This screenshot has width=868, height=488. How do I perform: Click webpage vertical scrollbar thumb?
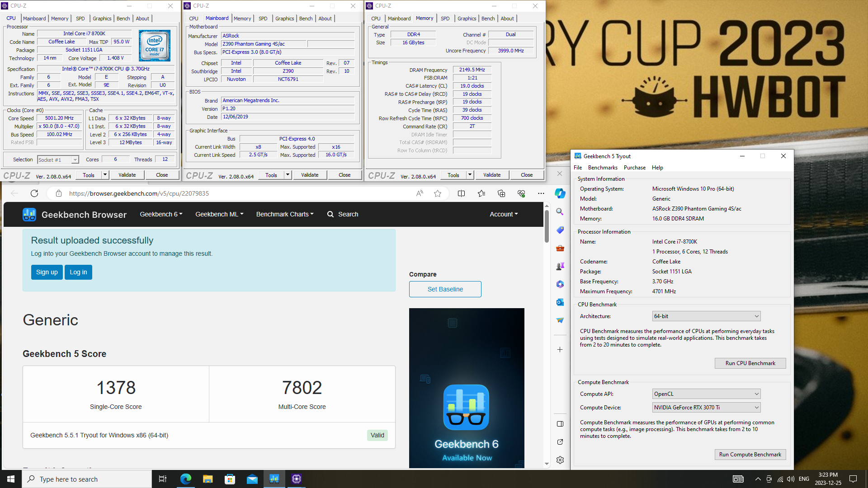coord(547,226)
